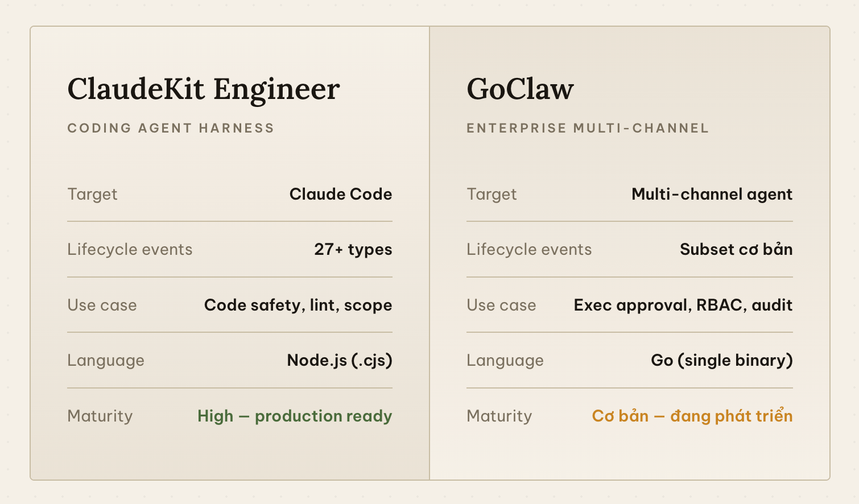859x504 pixels.
Task: Click the Target label in ClaudeKit Engineer card
Action: [92, 194]
